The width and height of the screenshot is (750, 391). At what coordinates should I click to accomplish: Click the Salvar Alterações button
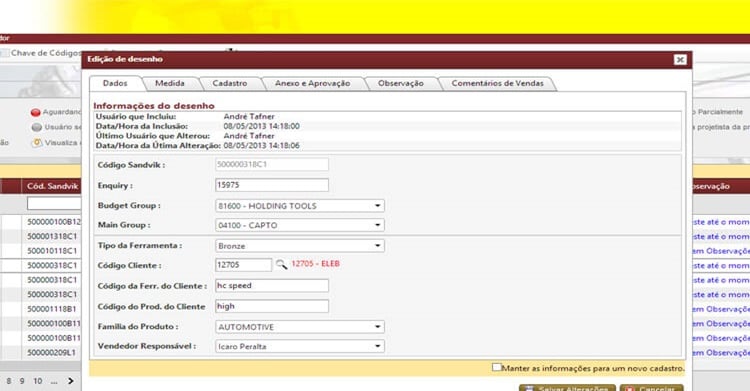pos(567,388)
